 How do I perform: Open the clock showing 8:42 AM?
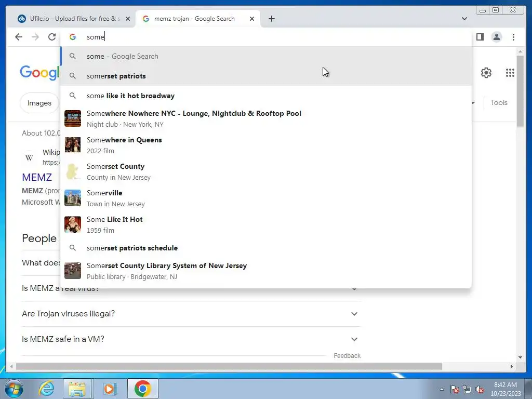tap(506, 389)
